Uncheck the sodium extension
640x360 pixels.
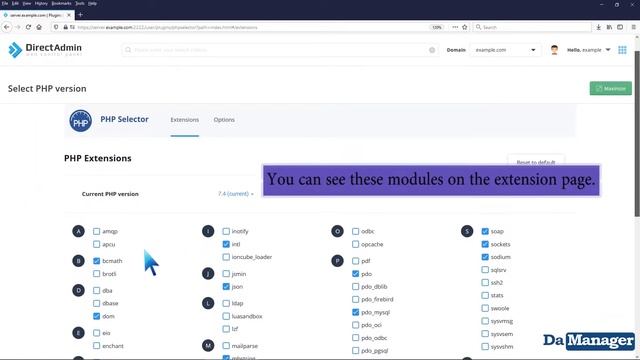[x=485, y=257]
